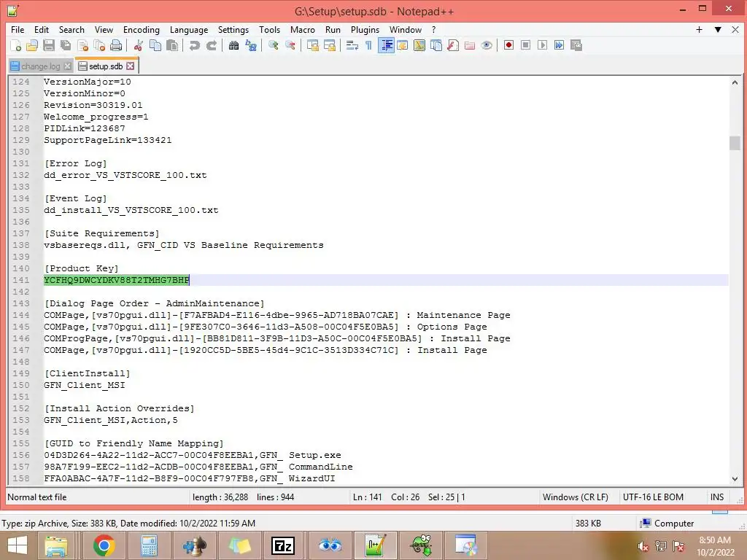This screenshot has width=747, height=560.
Task: Close the setup.sdb tab
Action: pyautogui.click(x=130, y=66)
